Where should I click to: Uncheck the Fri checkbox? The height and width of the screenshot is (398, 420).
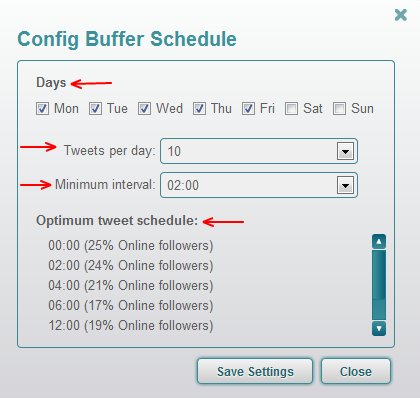[248, 109]
